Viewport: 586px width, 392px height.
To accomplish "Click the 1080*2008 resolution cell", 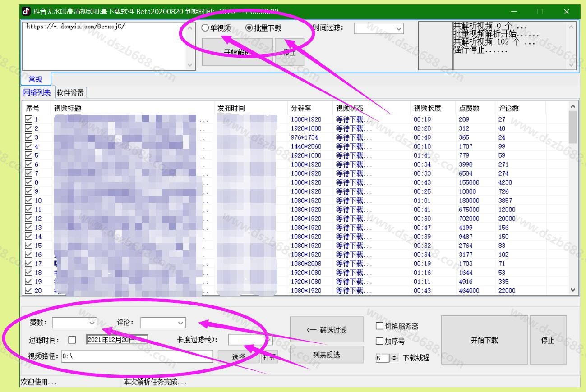I will (x=306, y=264).
